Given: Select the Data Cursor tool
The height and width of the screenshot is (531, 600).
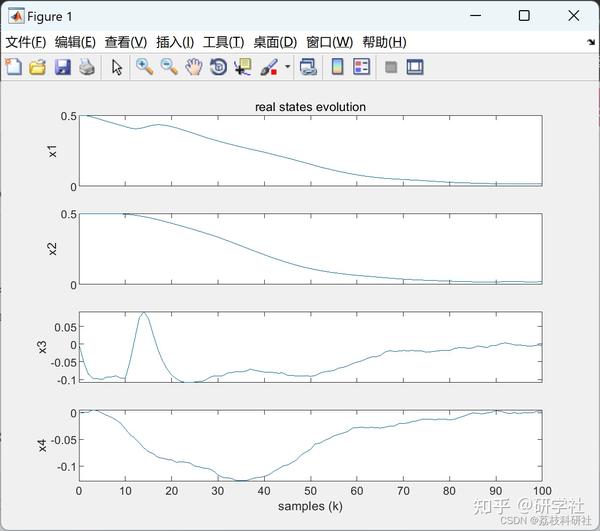Looking at the screenshot, I should [243, 67].
